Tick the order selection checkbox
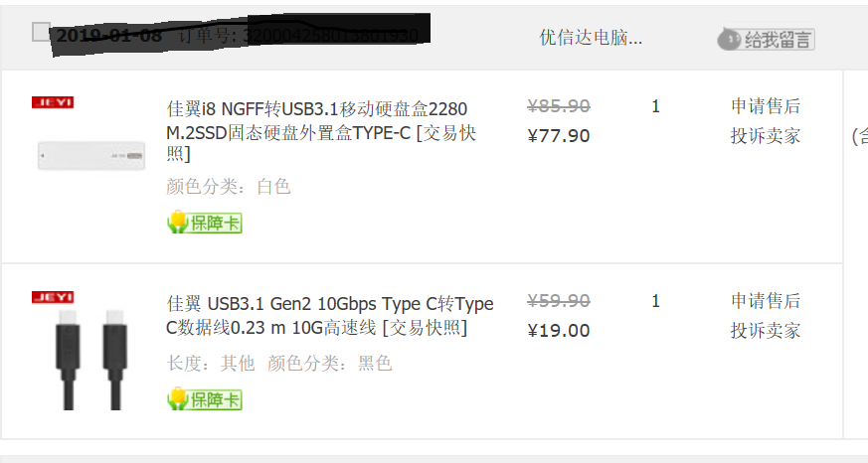Screen dimensions: 868x463 41,32
